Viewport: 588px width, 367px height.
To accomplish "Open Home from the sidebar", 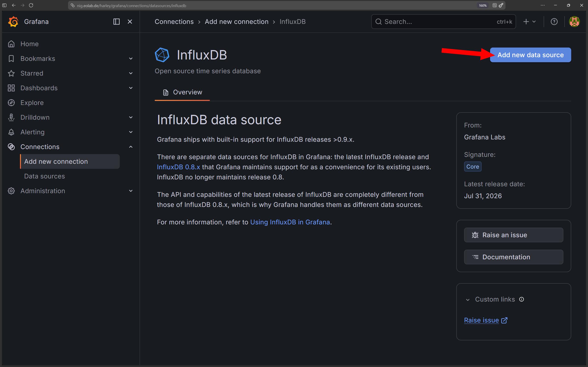I will click(x=29, y=44).
